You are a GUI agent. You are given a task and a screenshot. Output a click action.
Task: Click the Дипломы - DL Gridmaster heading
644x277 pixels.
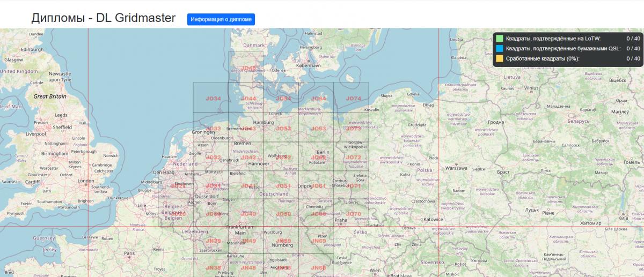104,18
